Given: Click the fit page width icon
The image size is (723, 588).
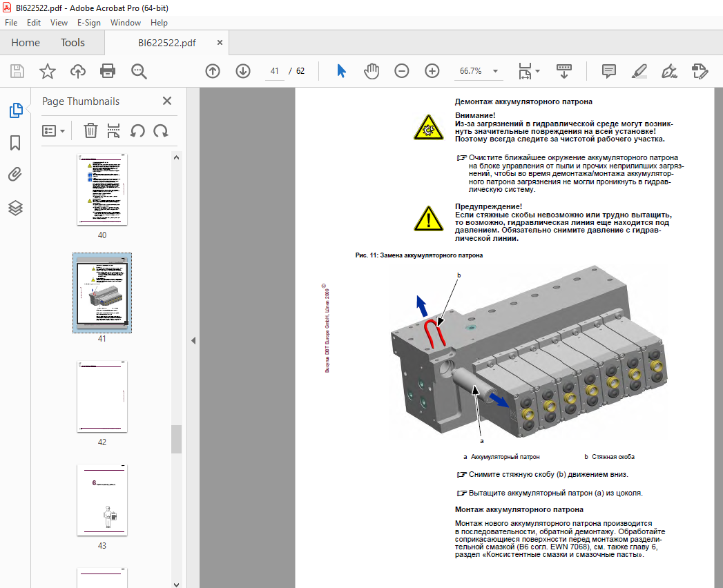Looking at the screenshot, I should 526,71.
